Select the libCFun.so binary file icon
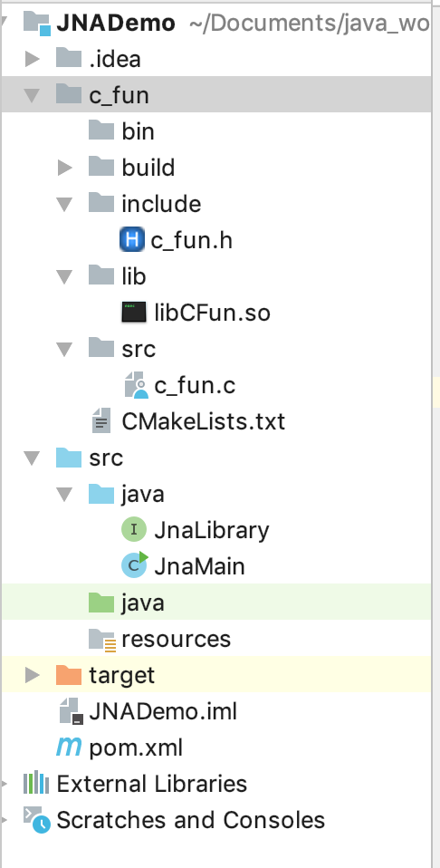The width and height of the screenshot is (440, 868). pos(134,313)
